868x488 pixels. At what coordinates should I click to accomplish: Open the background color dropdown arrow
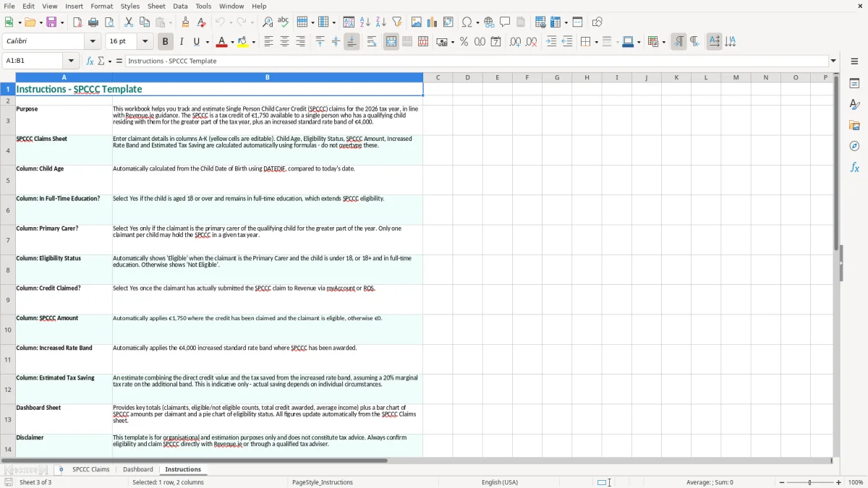point(254,42)
